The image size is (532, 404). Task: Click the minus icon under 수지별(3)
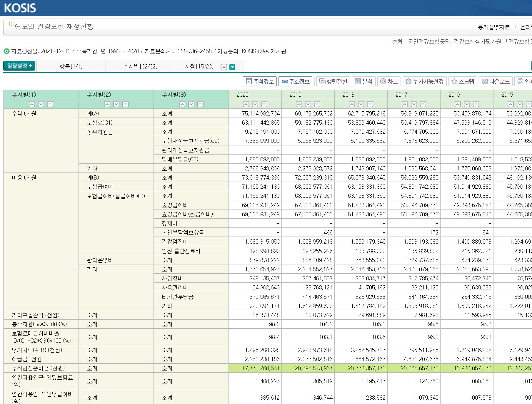click(201, 104)
